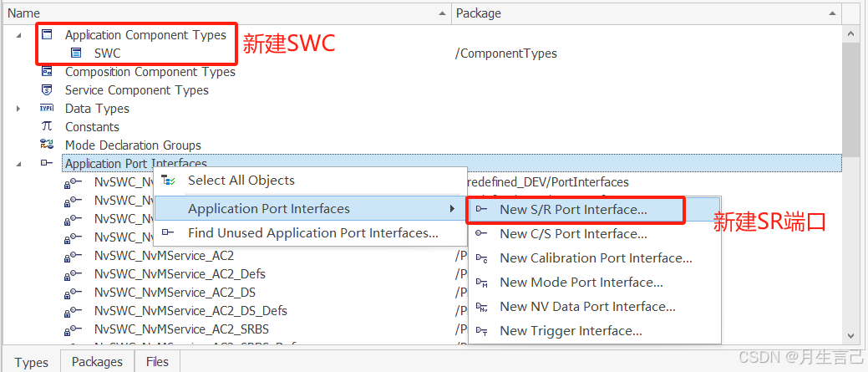The width and height of the screenshot is (868, 372).
Task: Click the New Calibration Port Interface icon
Action: [482, 258]
